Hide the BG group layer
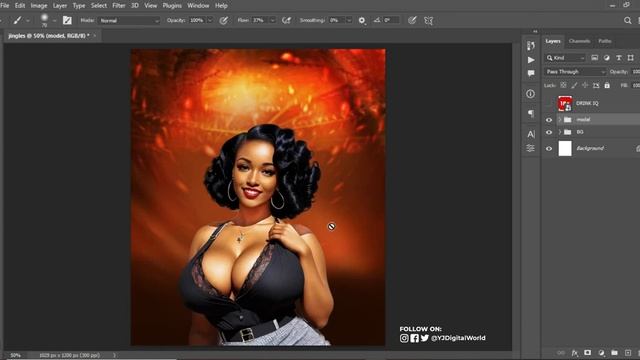Screen dimensions: 640x360 [x=549, y=132]
